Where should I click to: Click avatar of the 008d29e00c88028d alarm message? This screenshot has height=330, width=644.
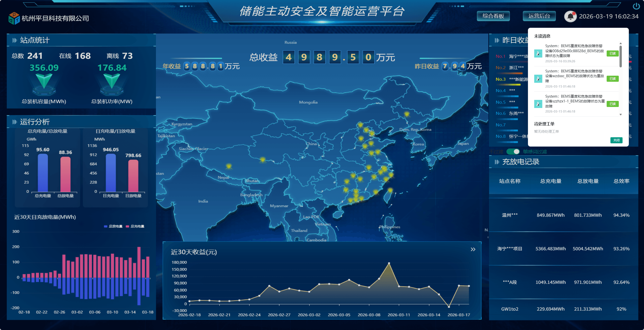click(x=538, y=53)
